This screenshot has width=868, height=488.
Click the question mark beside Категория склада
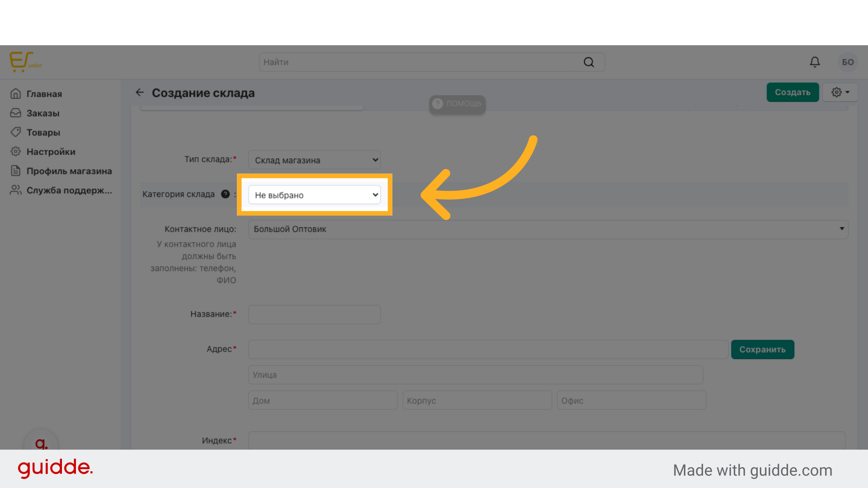pyautogui.click(x=225, y=194)
